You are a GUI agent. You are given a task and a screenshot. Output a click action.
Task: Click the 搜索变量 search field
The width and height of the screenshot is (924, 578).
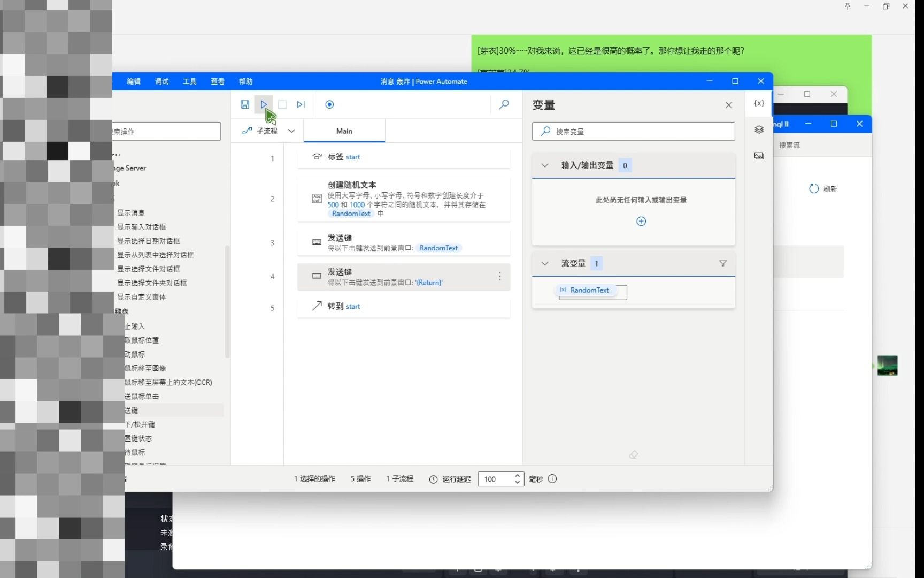(x=633, y=131)
